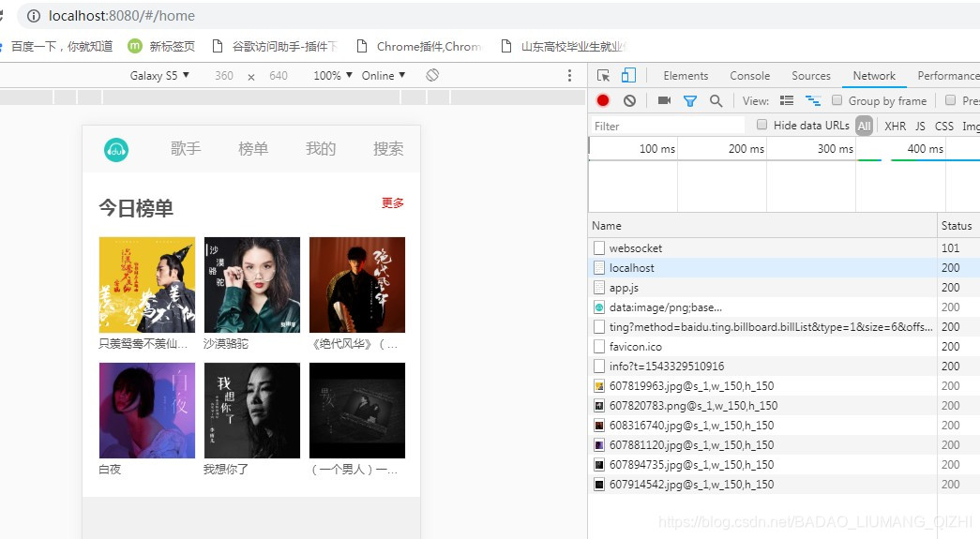Click the network search magnifier icon
This screenshot has height=539, width=980.
point(716,100)
